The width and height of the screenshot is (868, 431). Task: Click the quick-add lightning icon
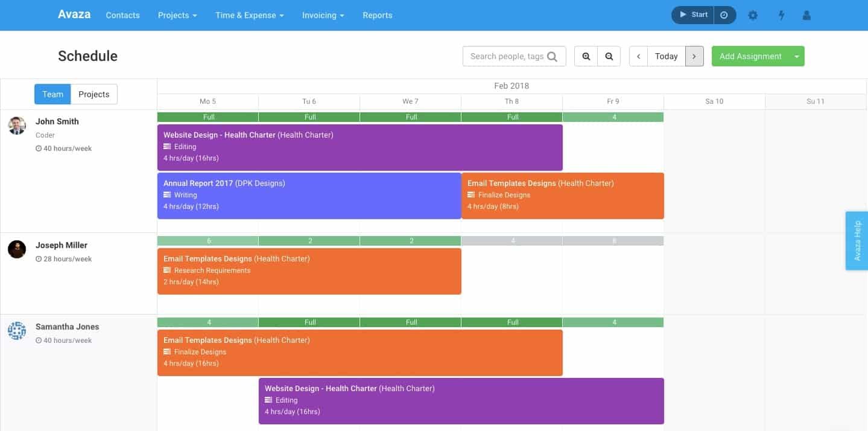(x=781, y=15)
